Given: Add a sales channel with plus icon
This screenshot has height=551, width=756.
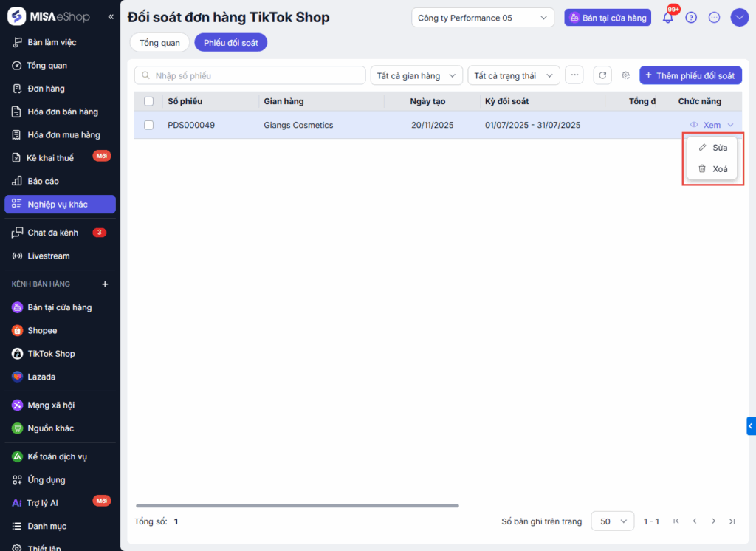Looking at the screenshot, I should 105,284.
